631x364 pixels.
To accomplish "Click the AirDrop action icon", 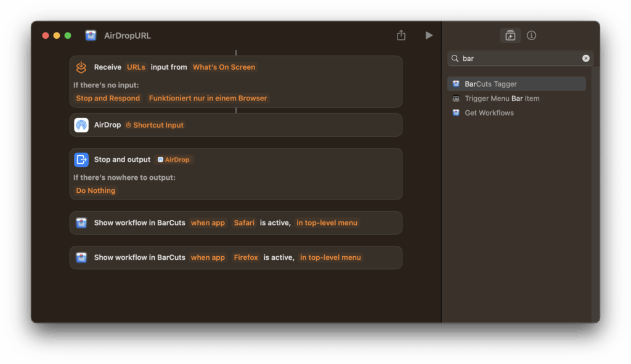I will point(81,125).
